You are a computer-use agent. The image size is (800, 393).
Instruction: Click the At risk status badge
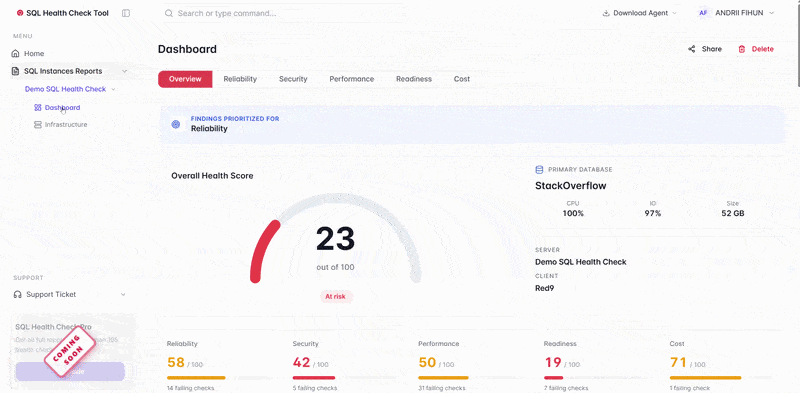coord(336,297)
